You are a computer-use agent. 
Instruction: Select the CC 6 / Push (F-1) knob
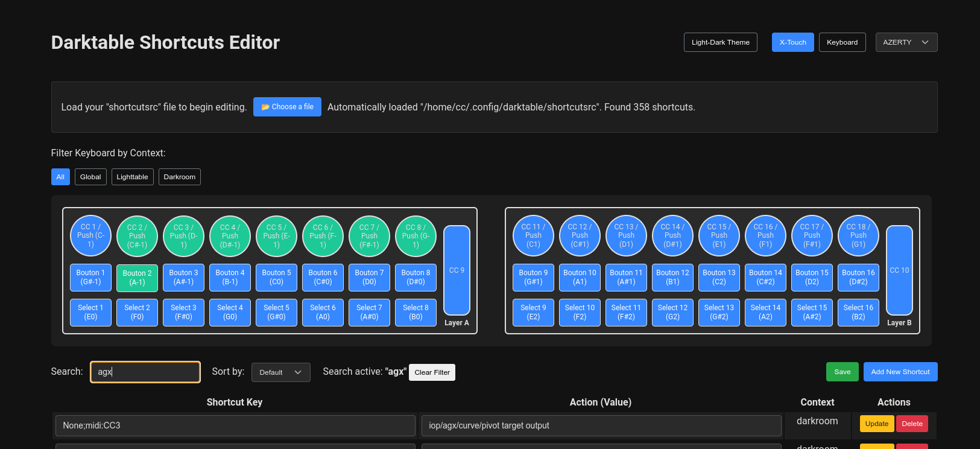323,236
